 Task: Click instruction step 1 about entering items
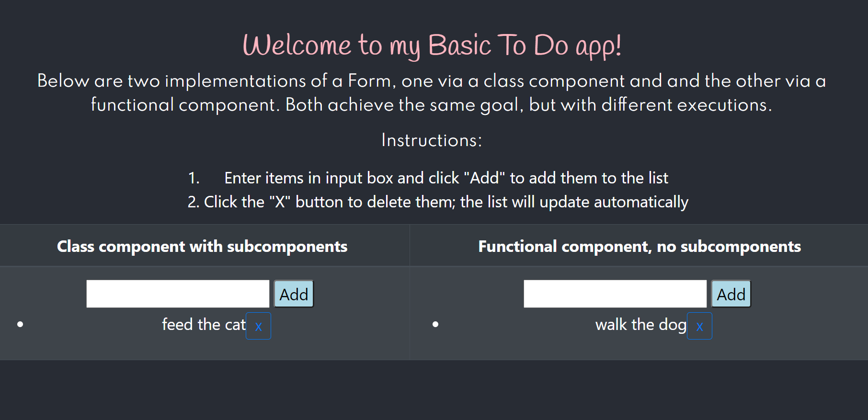(x=430, y=178)
